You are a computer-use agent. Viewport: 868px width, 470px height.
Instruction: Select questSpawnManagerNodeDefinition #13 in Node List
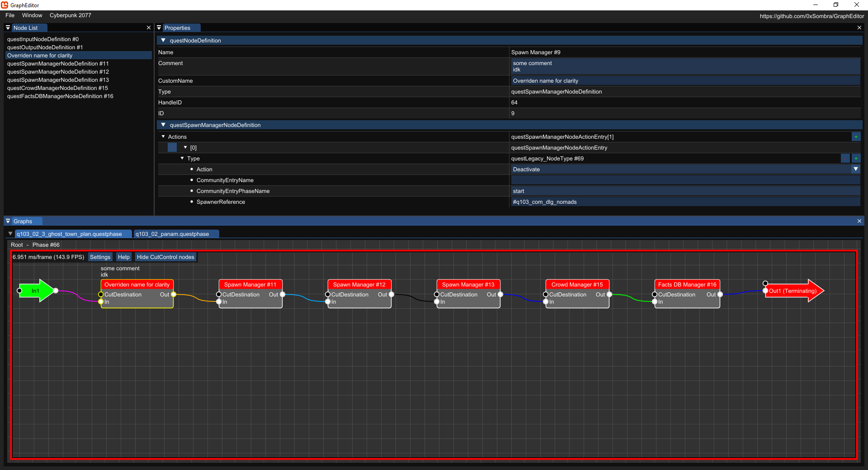[x=78, y=80]
